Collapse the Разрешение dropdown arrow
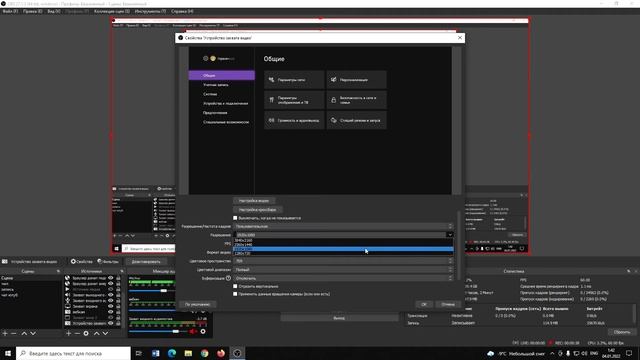 (x=449, y=235)
